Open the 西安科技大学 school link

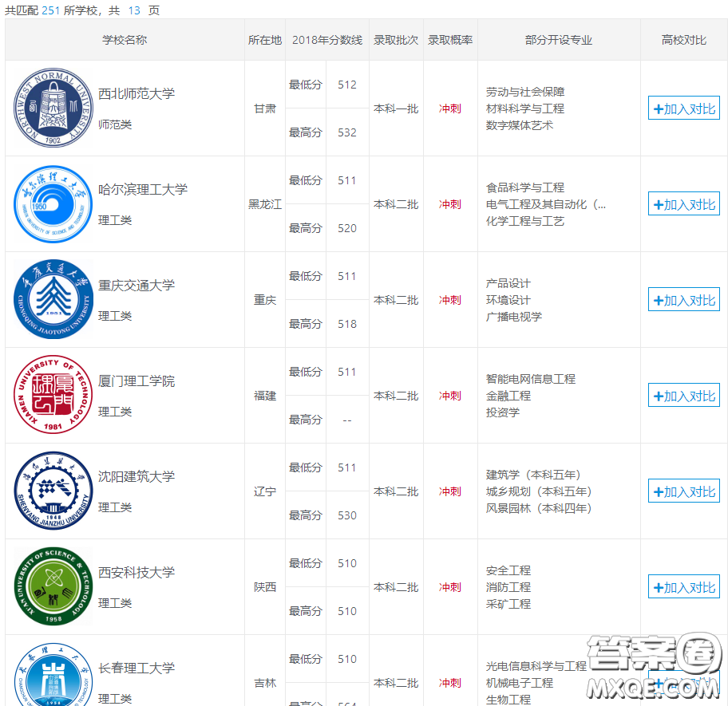(x=136, y=573)
